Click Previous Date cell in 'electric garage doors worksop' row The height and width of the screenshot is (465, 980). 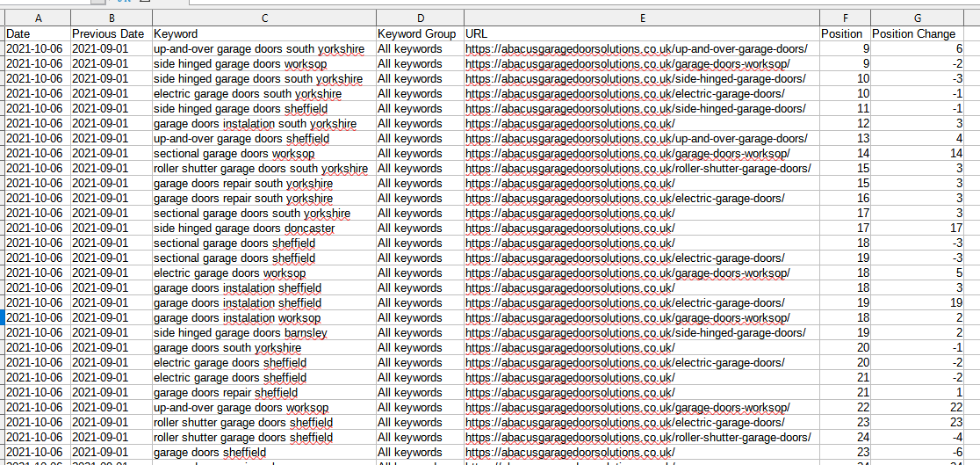(112, 272)
